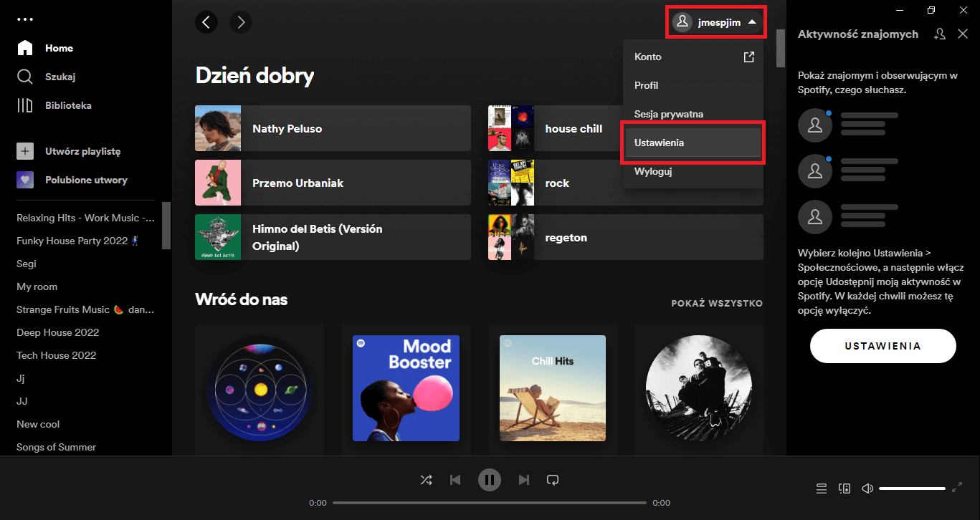Screen dimensions: 980x520
Task: Adjust the volume slider
Action: click(912, 488)
